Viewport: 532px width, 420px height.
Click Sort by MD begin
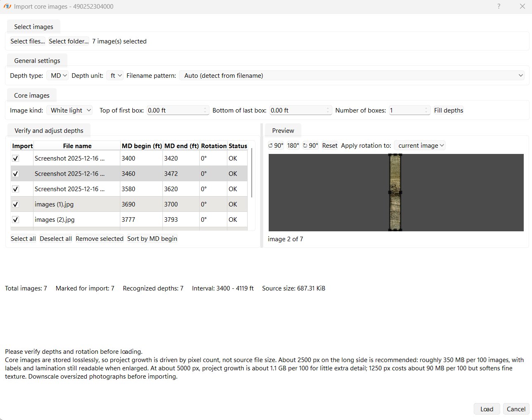click(152, 239)
